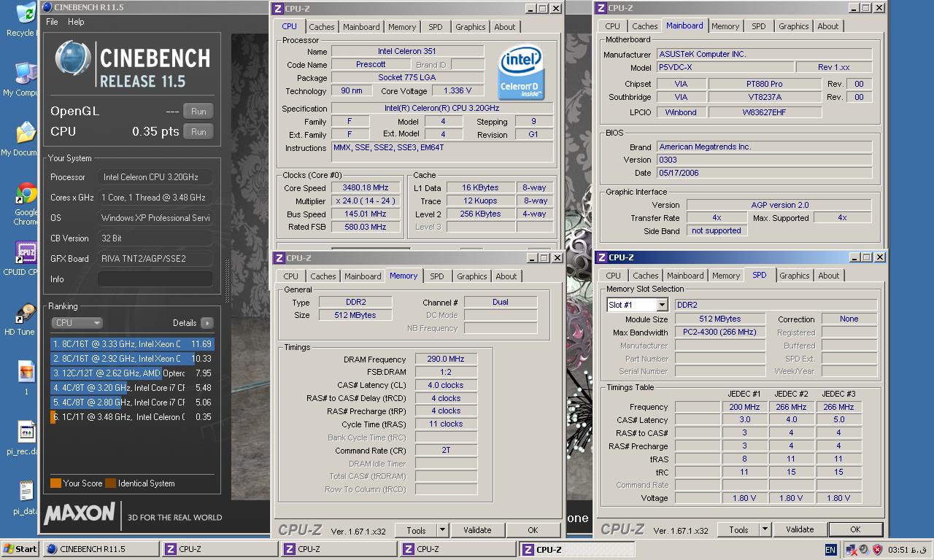The width and height of the screenshot is (934, 560).
Task: Click the taskbar clock showing 03:51
Action: [908, 550]
